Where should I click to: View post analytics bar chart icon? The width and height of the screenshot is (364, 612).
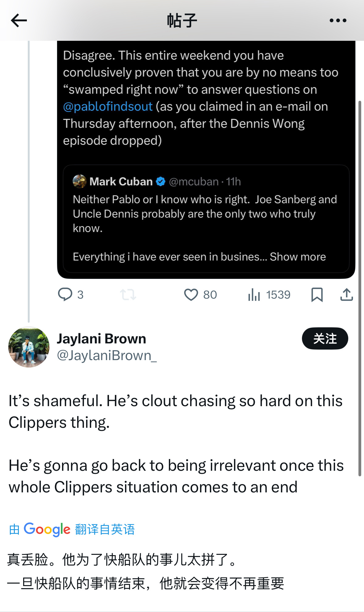pos(254,295)
